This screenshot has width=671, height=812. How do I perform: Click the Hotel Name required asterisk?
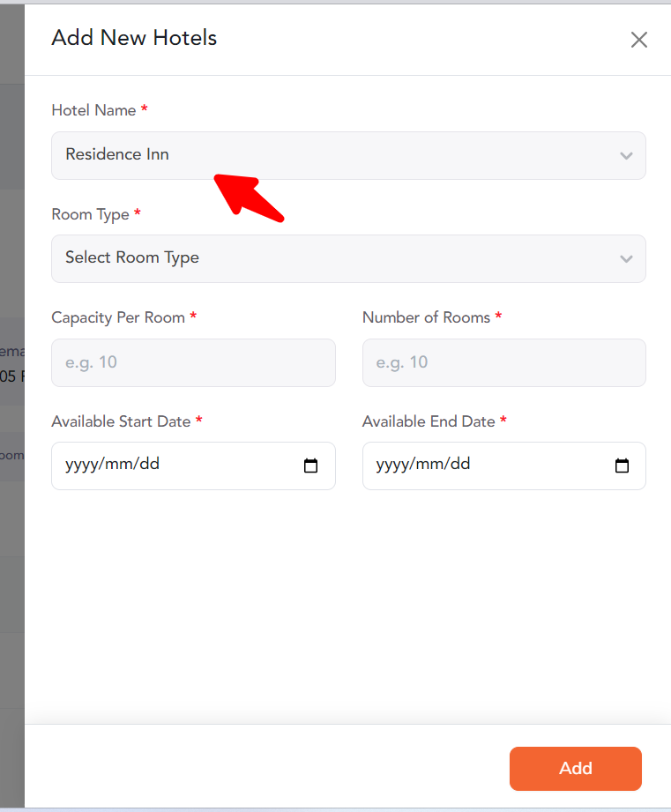[145, 110]
